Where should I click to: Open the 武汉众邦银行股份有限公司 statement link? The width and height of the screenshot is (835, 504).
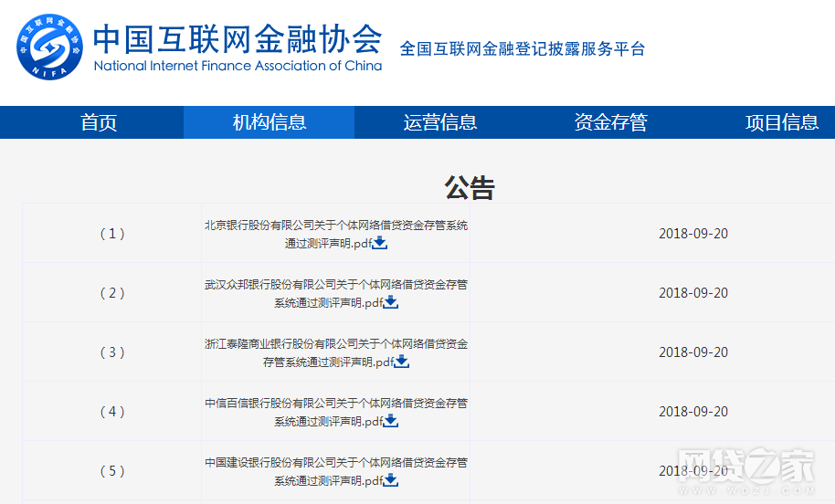tap(336, 293)
